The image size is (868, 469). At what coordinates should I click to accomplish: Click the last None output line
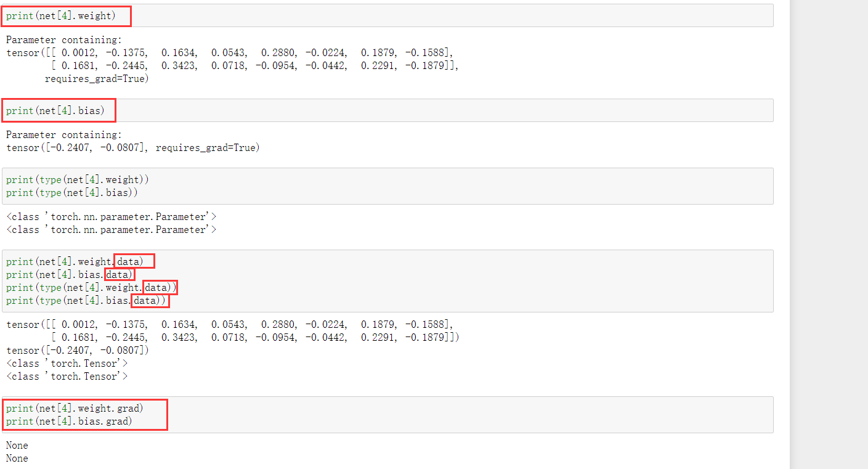click(17, 458)
